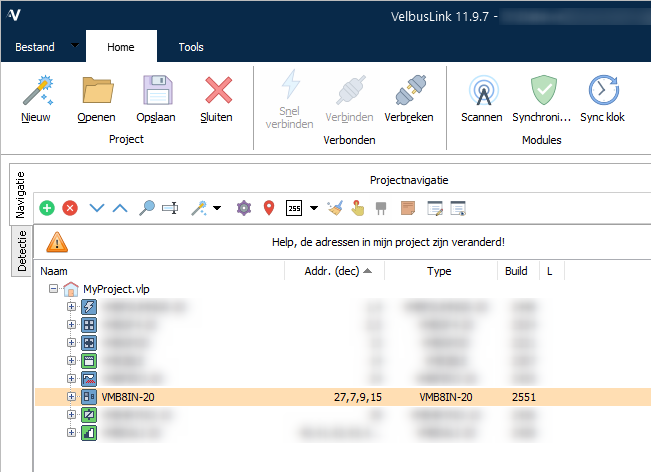This screenshot has width=651, height=472.
Task: Click the orange sticky note icon
Action: pyautogui.click(x=408, y=208)
